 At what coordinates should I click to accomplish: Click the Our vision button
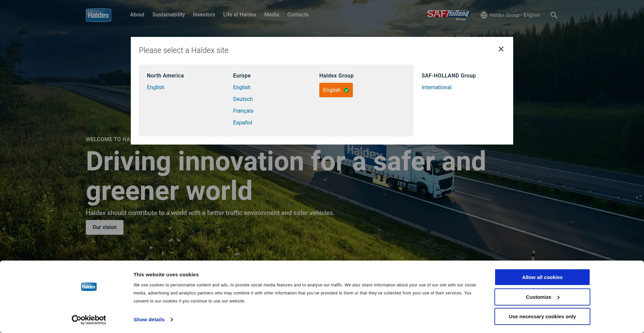[x=105, y=227]
